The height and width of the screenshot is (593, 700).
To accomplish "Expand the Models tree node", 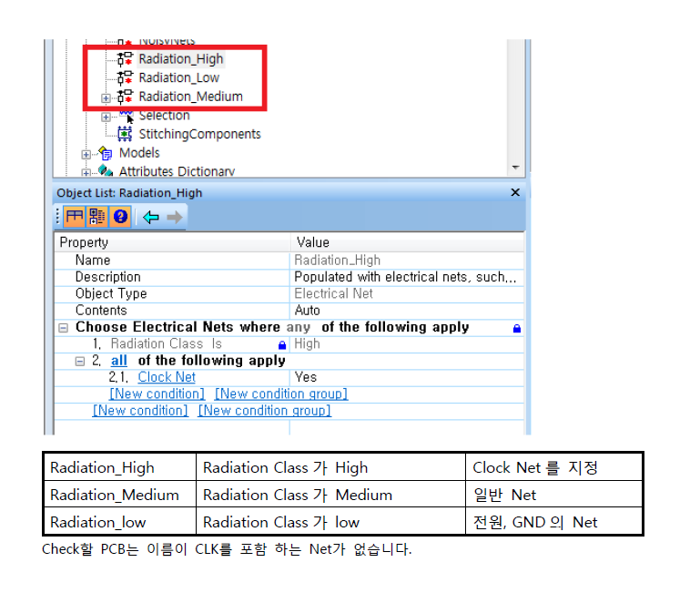I will tap(86, 154).
